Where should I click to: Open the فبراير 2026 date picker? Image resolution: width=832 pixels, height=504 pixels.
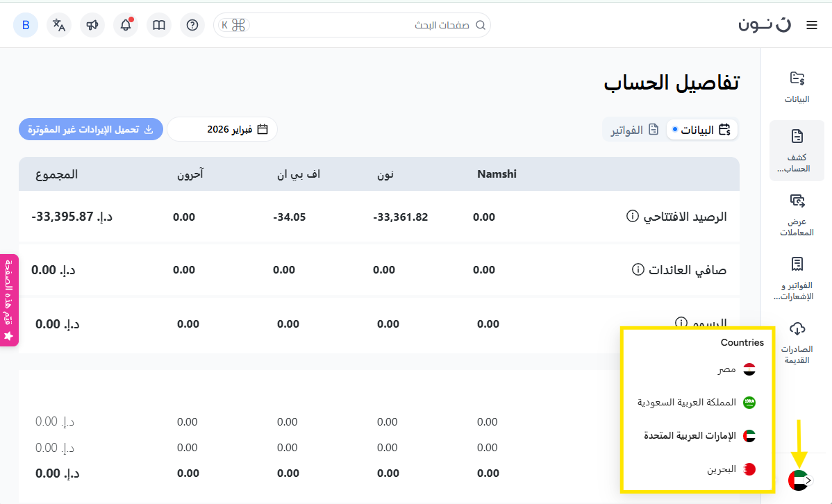point(222,130)
